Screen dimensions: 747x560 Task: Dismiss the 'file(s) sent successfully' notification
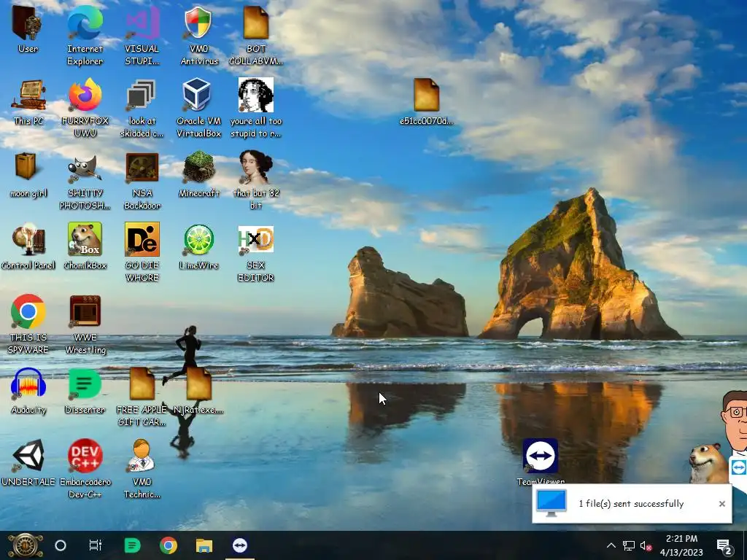(721, 504)
